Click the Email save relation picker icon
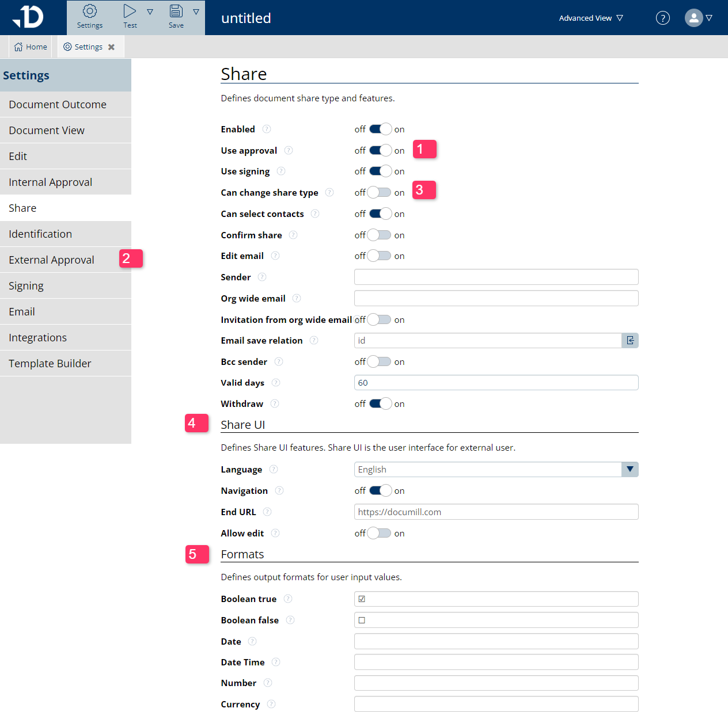 pyautogui.click(x=630, y=341)
